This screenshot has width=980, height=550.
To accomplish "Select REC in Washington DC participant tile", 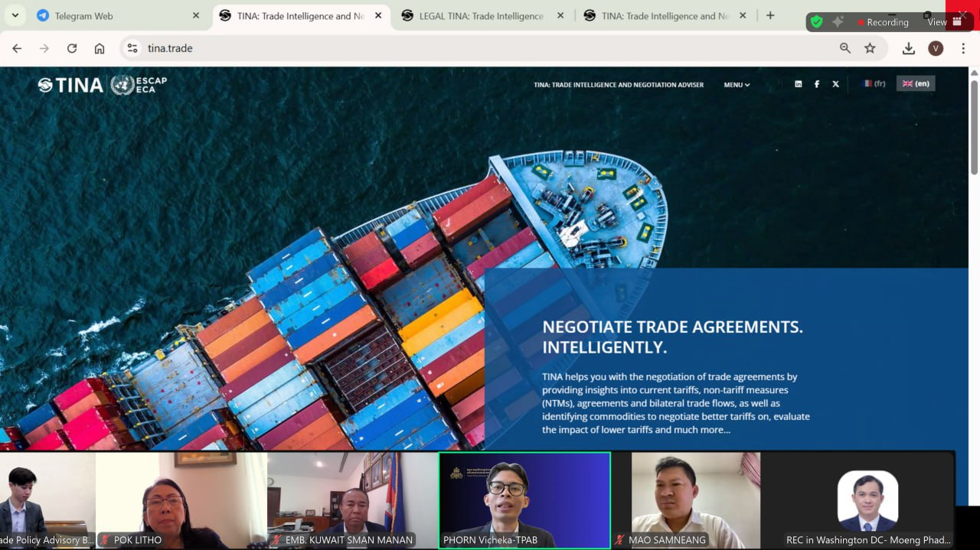I will (868, 500).
